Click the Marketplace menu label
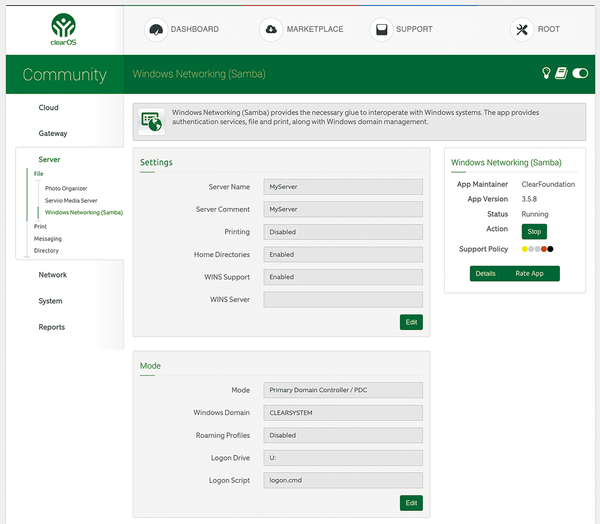Viewport: 600px width, 524px height. (315, 29)
